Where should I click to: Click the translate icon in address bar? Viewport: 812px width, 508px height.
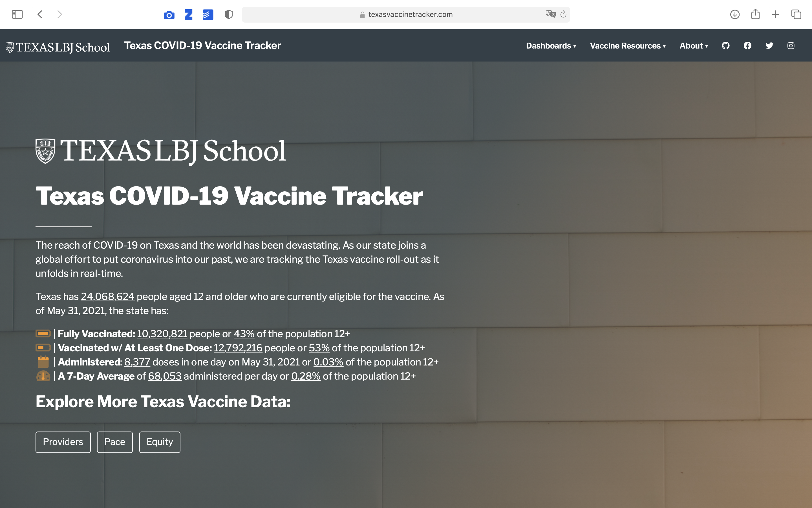point(551,14)
